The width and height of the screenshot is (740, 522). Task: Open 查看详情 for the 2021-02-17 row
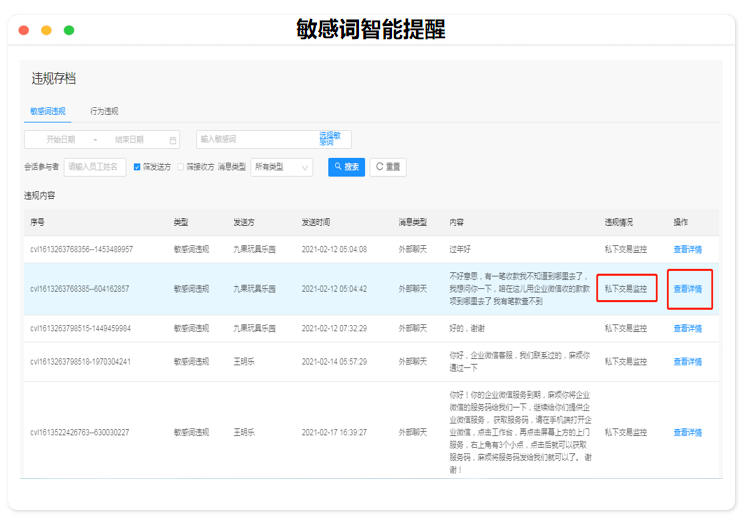687,433
